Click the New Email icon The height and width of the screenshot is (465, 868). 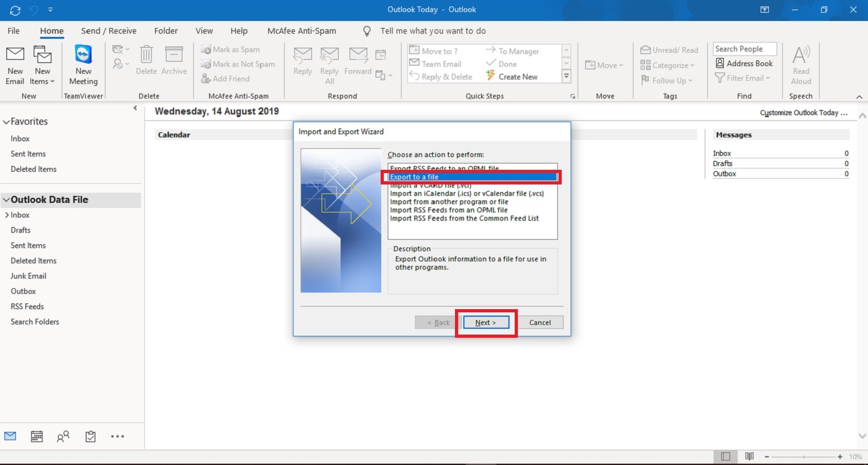point(15,65)
